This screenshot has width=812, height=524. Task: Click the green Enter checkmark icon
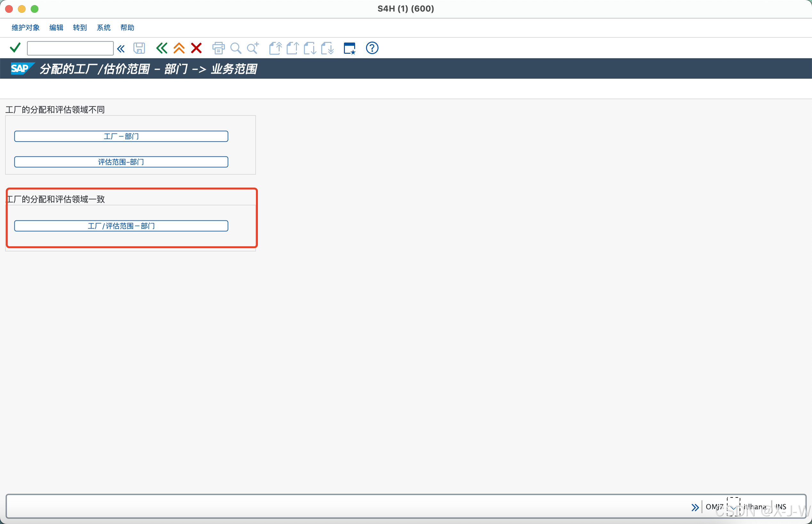coord(15,48)
